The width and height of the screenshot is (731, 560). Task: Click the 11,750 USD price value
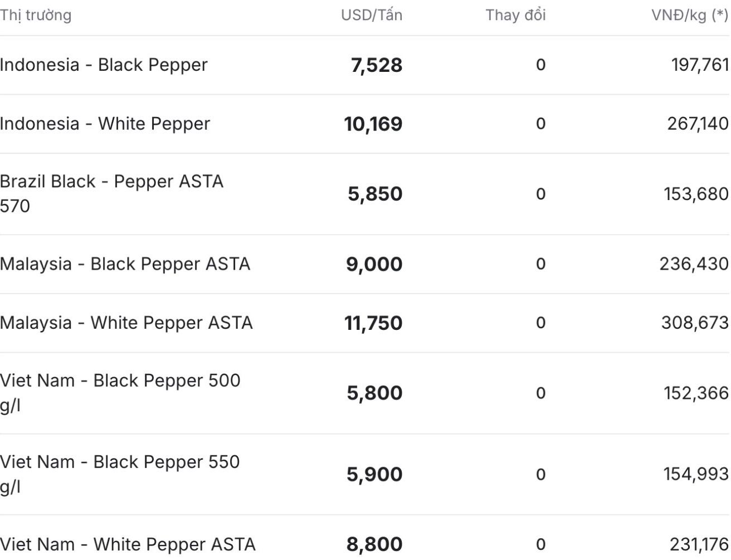click(x=373, y=323)
